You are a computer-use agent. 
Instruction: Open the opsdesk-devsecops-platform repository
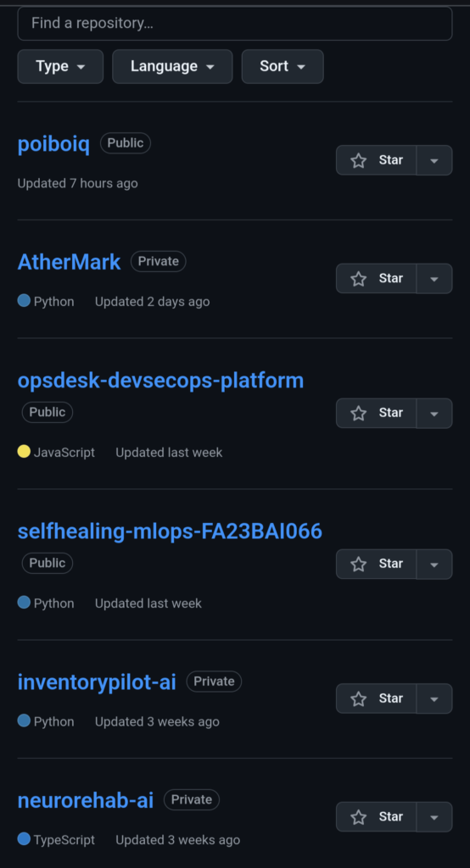pyautogui.click(x=160, y=381)
